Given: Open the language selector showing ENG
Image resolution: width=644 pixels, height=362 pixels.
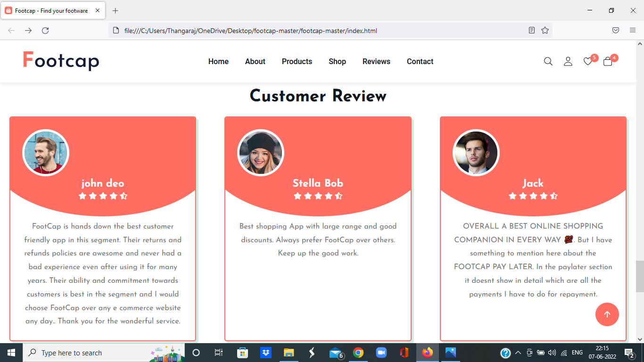Looking at the screenshot, I should pyautogui.click(x=577, y=352).
